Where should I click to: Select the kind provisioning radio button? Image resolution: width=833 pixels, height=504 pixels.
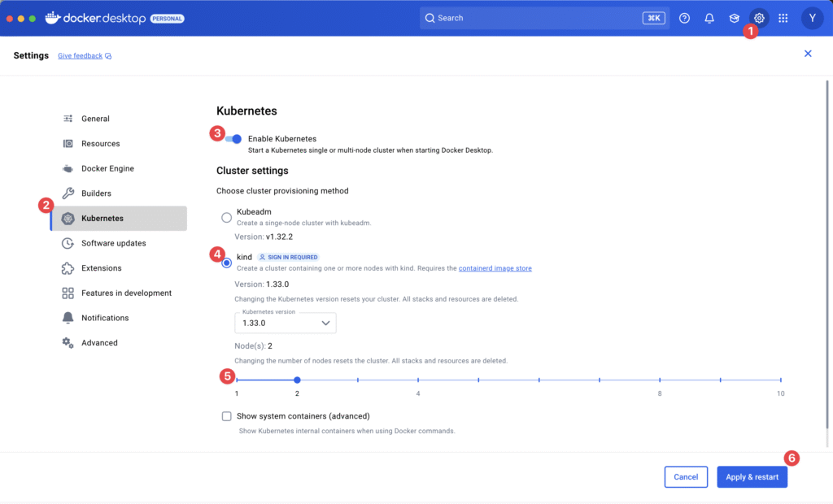227,263
